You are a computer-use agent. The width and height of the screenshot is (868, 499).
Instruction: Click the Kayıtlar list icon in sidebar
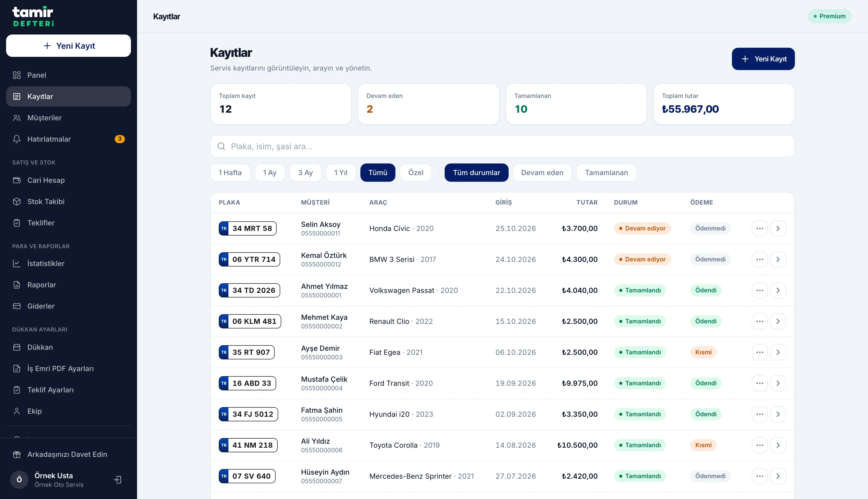17,96
